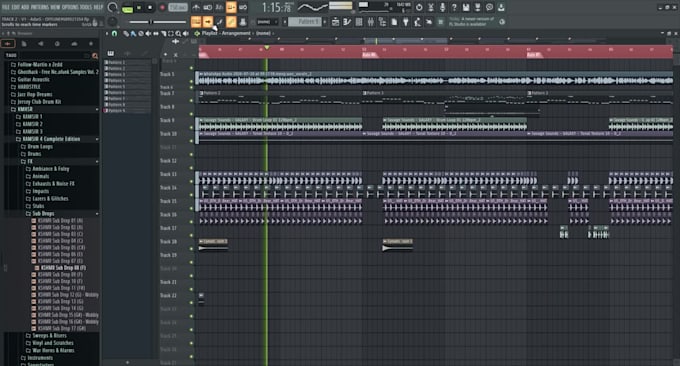Collapse the FX folder in browser

click(30, 161)
